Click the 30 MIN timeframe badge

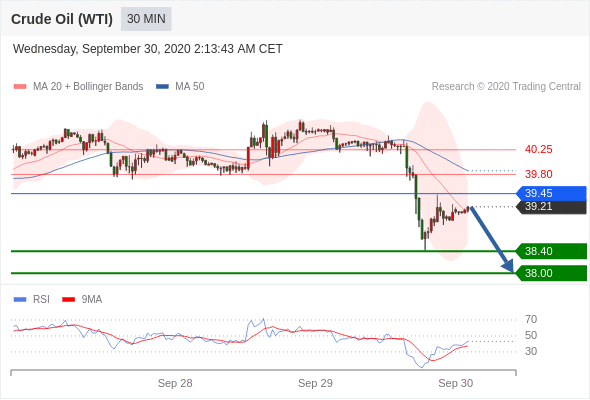pos(146,19)
